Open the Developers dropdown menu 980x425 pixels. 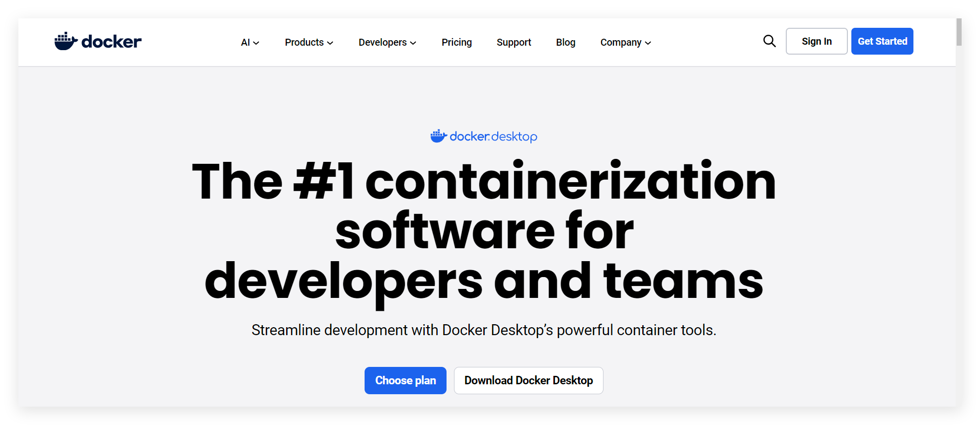(387, 42)
